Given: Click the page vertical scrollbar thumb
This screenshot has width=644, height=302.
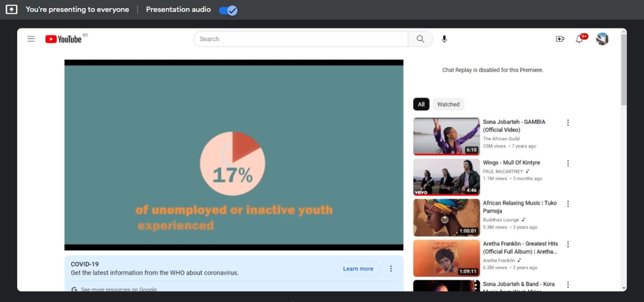Looking at the screenshot, I should point(624,69).
